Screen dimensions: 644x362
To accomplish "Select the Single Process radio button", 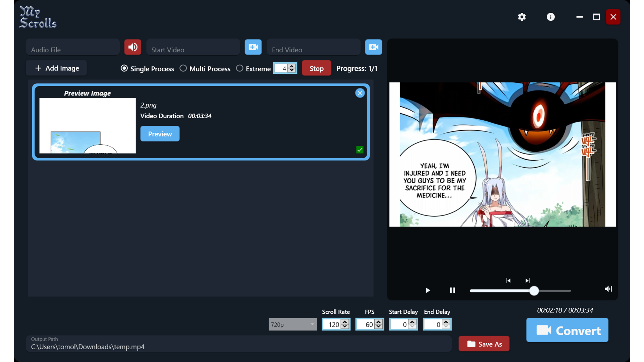I will [x=124, y=68].
